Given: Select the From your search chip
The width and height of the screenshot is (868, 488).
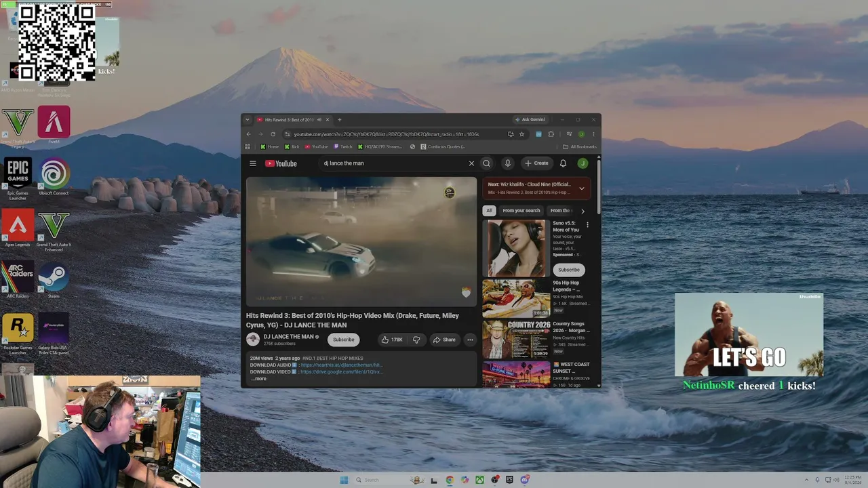Looking at the screenshot, I should pyautogui.click(x=521, y=211).
